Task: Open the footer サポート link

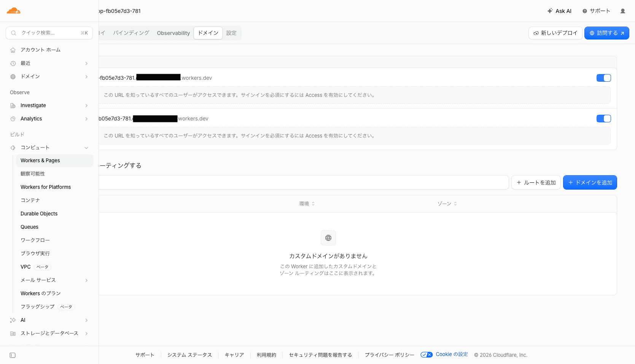Action: pyautogui.click(x=145, y=355)
